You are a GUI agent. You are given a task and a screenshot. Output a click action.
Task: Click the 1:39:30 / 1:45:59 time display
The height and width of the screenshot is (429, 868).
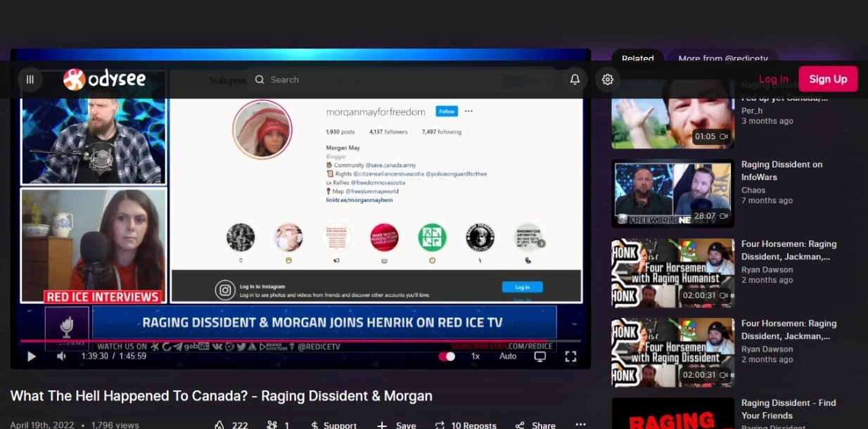[114, 357]
